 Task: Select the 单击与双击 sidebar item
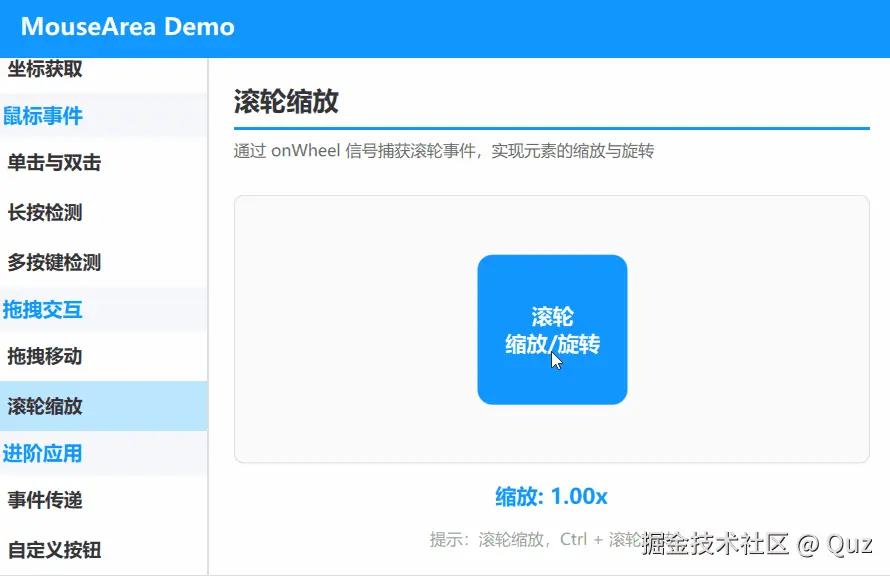(103, 163)
